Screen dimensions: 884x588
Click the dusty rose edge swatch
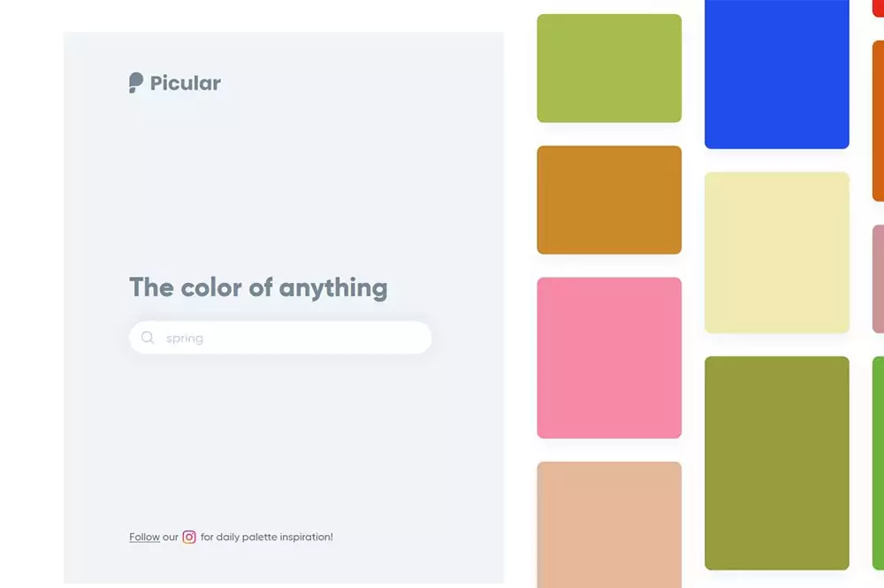(x=879, y=279)
